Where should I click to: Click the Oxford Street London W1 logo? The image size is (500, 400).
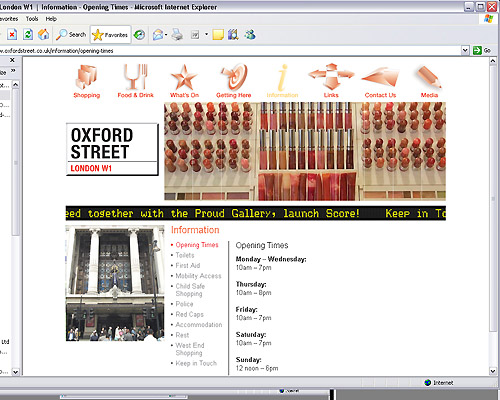[112, 149]
